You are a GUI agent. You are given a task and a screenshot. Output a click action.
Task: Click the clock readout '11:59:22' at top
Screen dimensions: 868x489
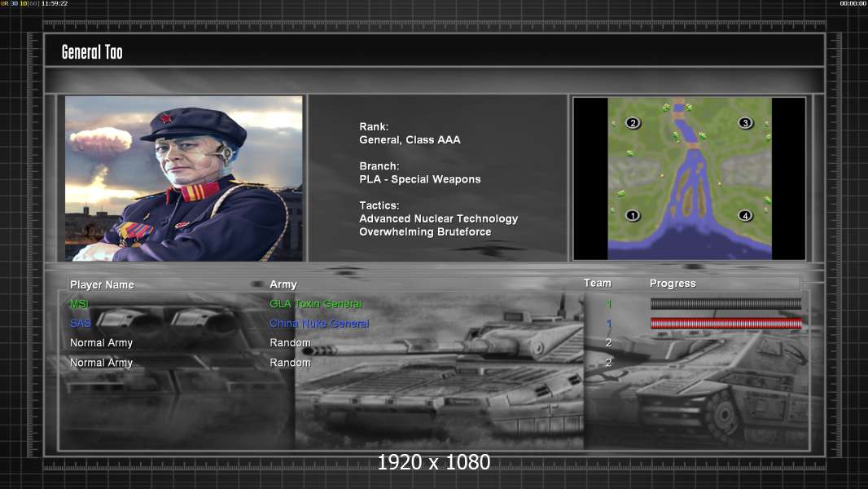(x=55, y=3)
